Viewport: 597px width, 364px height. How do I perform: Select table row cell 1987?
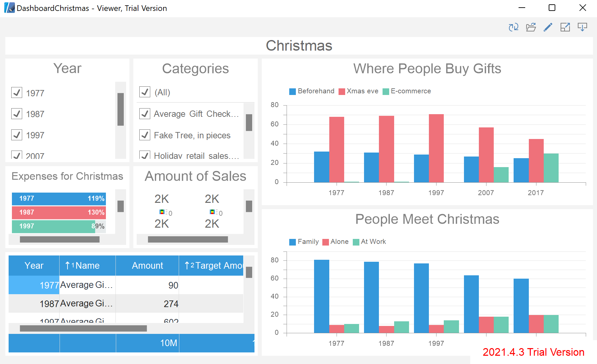34,303
